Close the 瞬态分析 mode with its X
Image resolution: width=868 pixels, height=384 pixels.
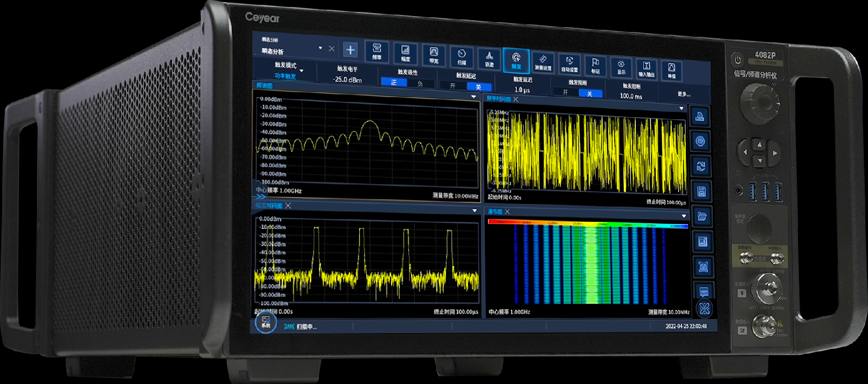tap(331, 48)
